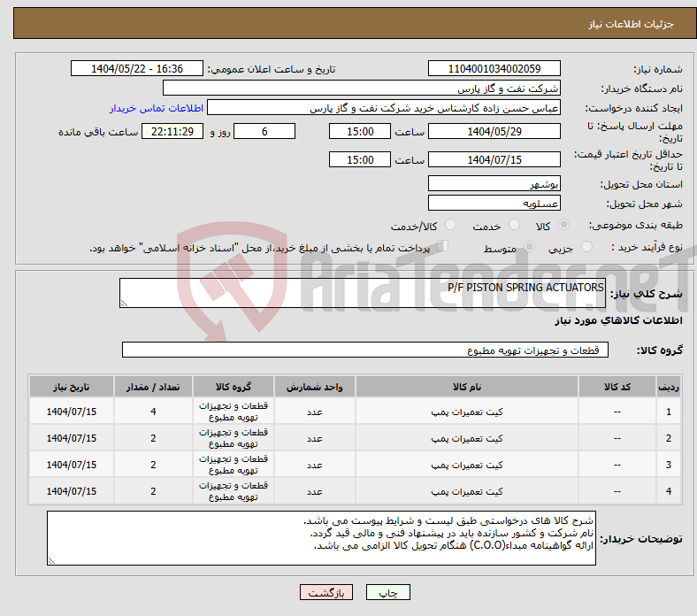
Task: Select the کالا/خدمت radio button
Action: point(450,225)
